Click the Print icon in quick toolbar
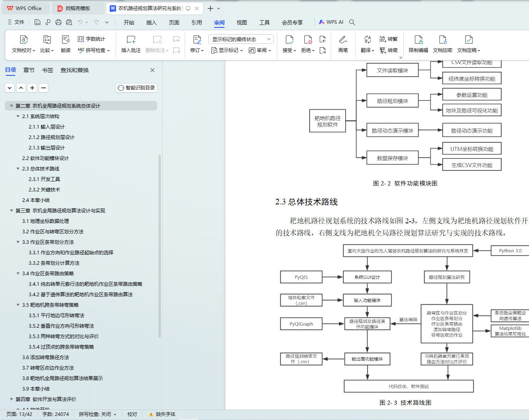 coord(58,22)
